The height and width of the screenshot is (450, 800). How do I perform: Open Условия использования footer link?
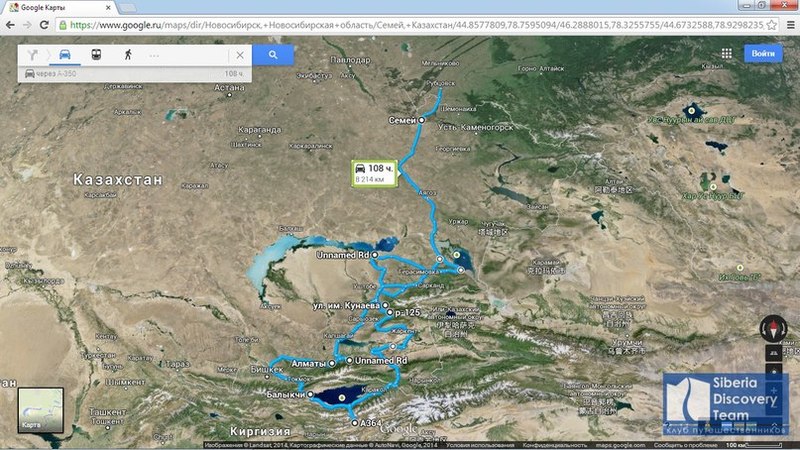coord(480,445)
